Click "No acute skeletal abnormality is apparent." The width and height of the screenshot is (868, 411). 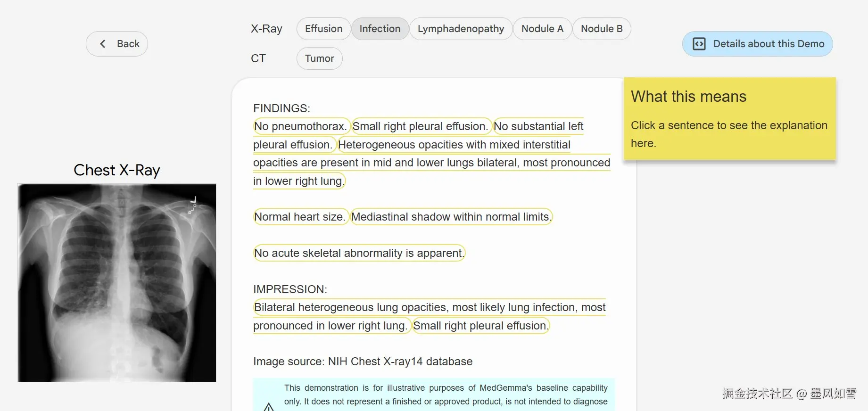click(x=359, y=253)
